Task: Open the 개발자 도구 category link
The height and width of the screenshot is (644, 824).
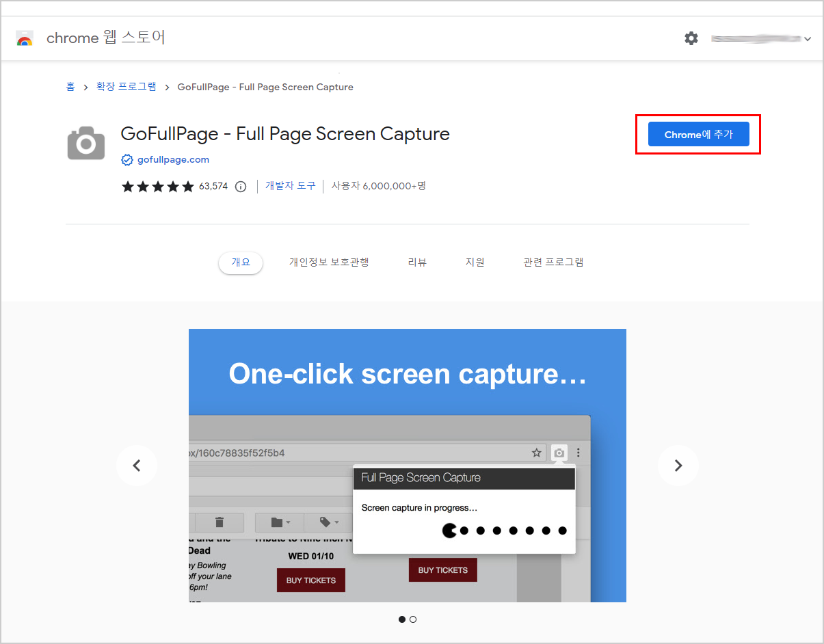Action: tap(291, 186)
